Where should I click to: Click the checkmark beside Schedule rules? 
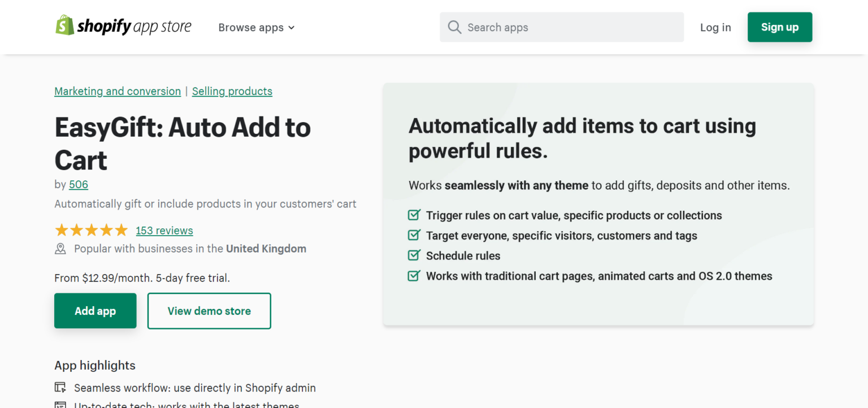coord(414,255)
